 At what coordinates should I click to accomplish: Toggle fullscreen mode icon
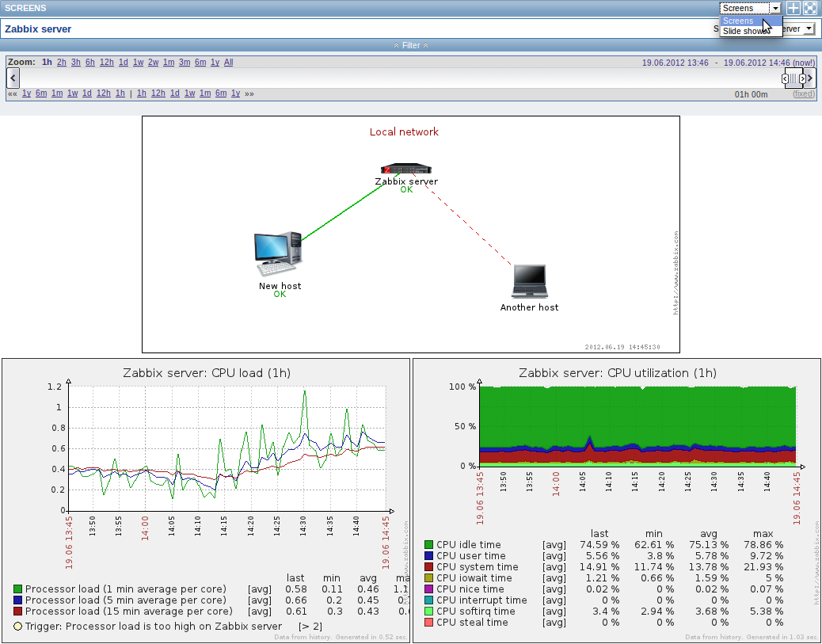click(810, 8)
